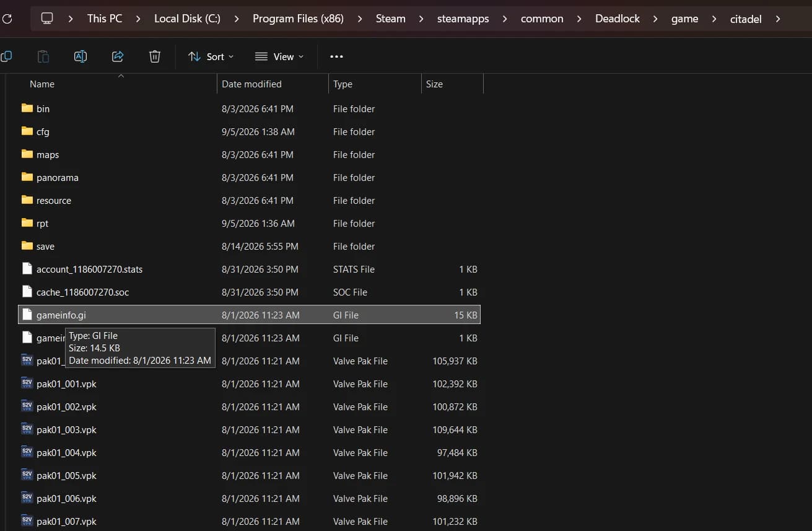Go to the common breadcrumb
Viewport: 812px width, 531px height.
pos(542,19)
